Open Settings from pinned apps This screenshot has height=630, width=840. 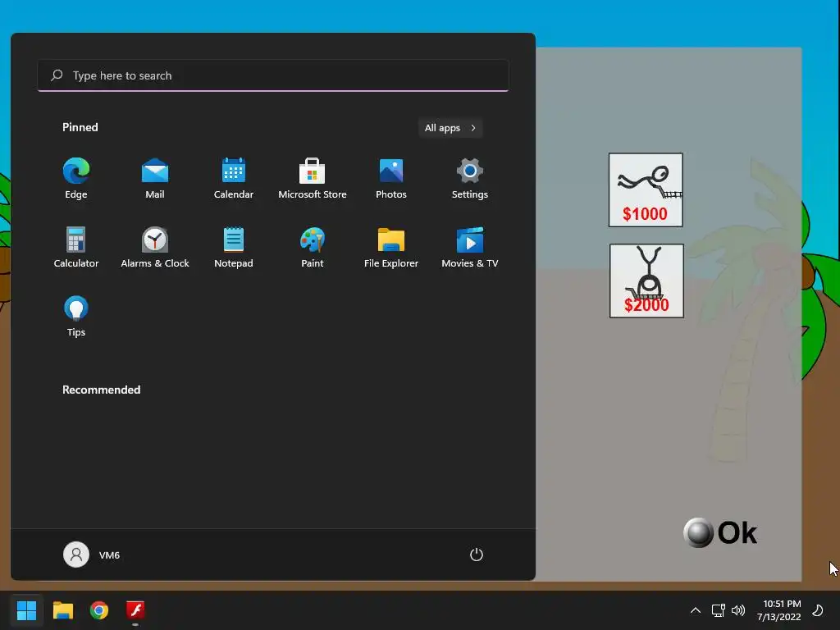point(470,178)
